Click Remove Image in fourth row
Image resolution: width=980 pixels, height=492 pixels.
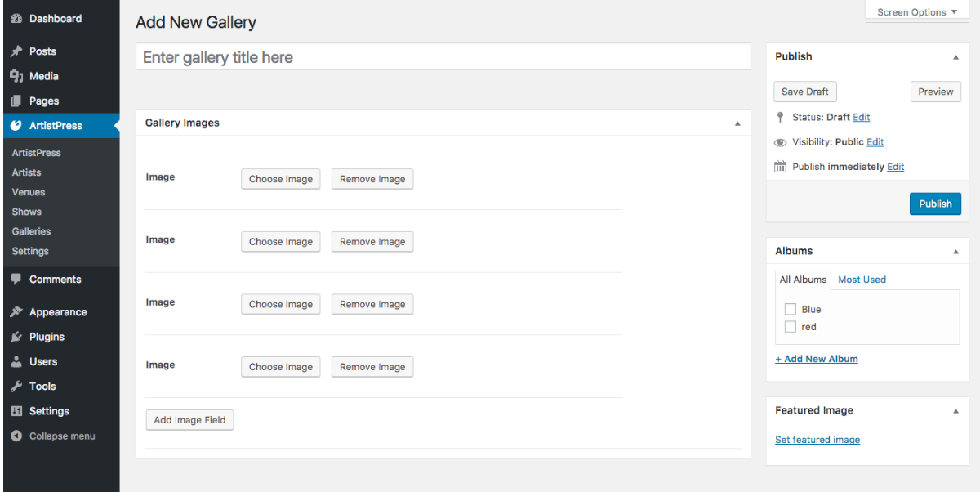pyautogui.click(x=372, y=367)
